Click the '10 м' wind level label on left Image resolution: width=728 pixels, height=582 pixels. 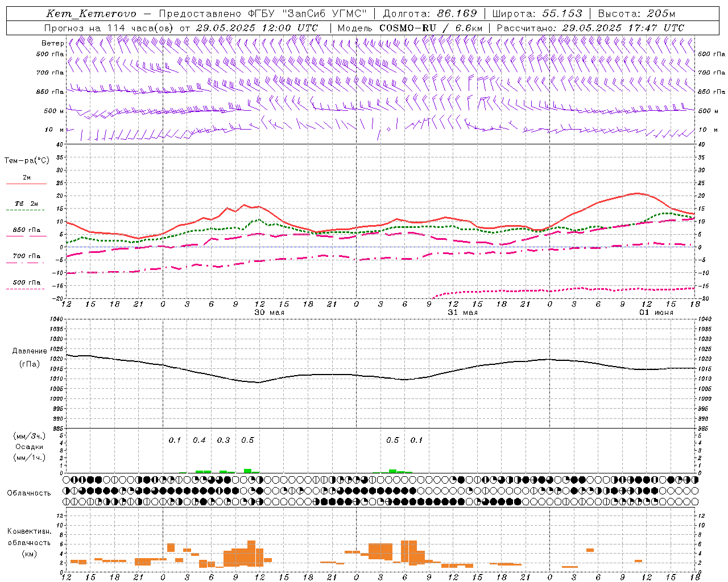click(55, 130)
